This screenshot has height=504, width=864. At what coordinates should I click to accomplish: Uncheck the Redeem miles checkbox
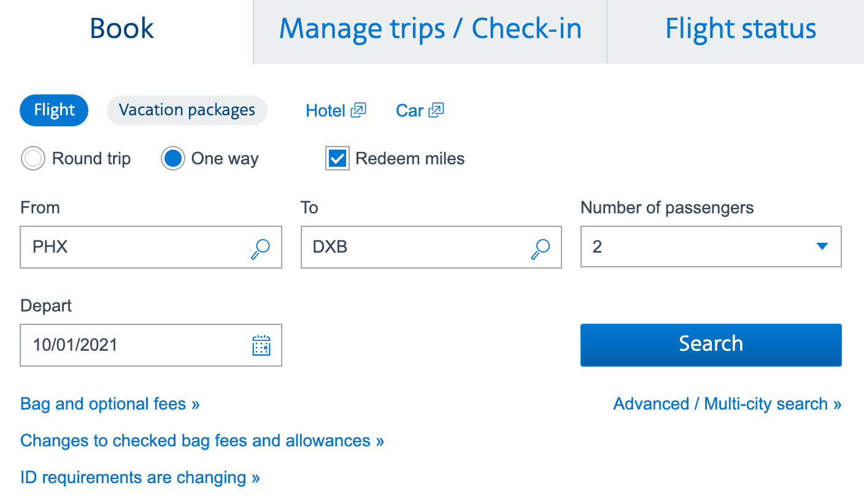coord(337,158)
